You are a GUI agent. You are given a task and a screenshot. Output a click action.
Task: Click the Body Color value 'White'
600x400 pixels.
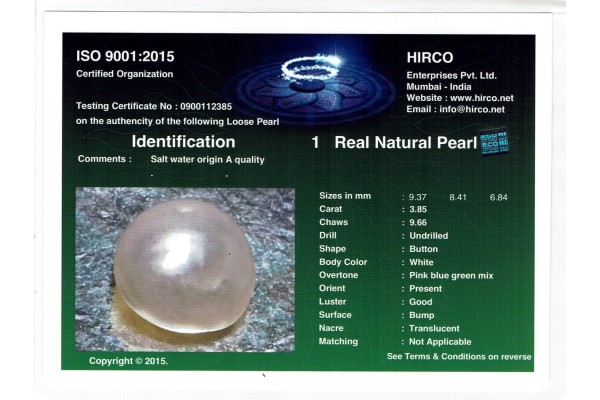pos(421,262)
